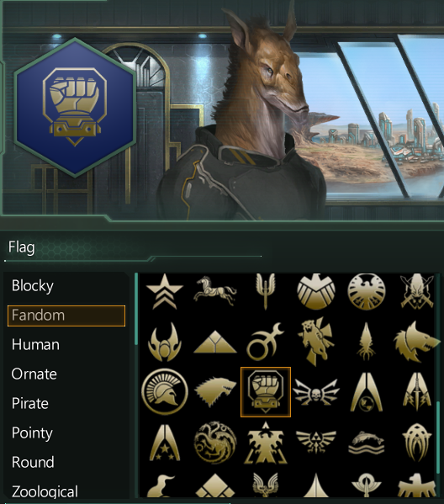This screenshot has height=504, width=444.
Task: Select the Pirate flag category
Action: (30, 403)
